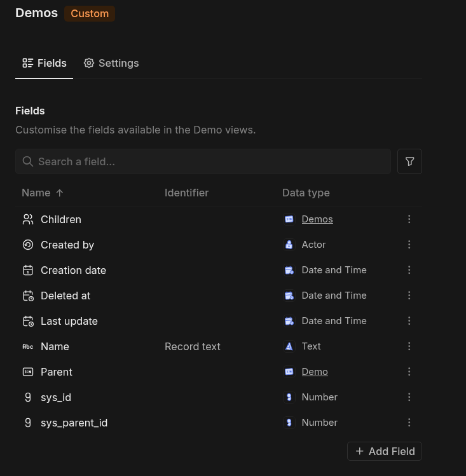Open options menu for Children field

(409, 219)
